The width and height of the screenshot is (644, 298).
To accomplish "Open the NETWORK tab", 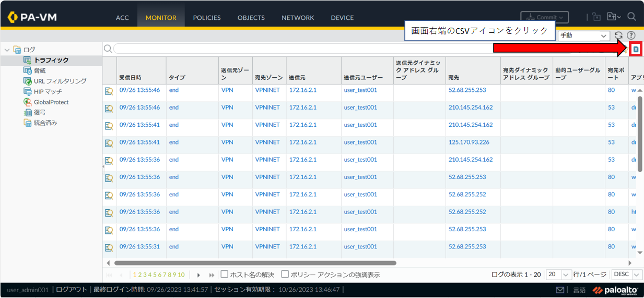I will tap(298, 18).
